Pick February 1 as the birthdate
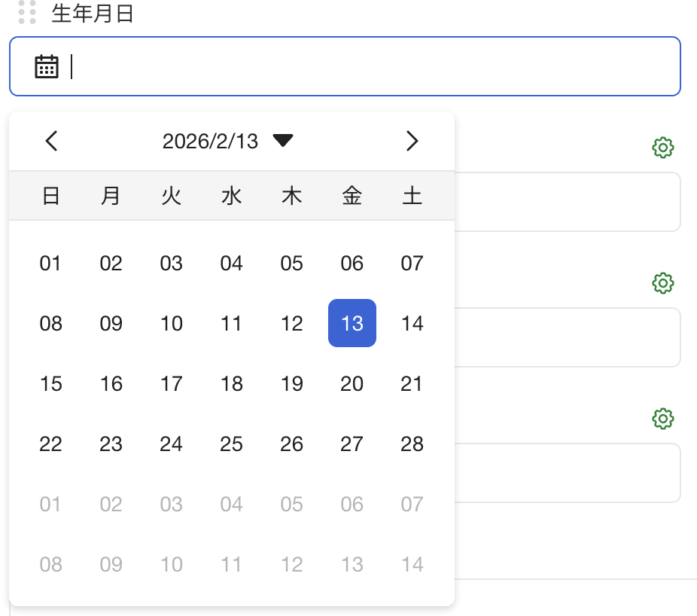Screen dimensions: 697x616 pos(50,263)
